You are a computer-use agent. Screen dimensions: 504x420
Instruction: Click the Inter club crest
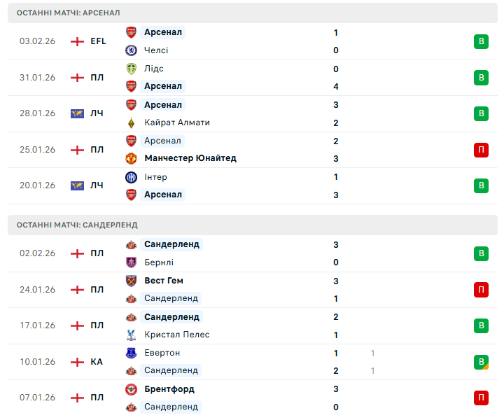[131, 177]
